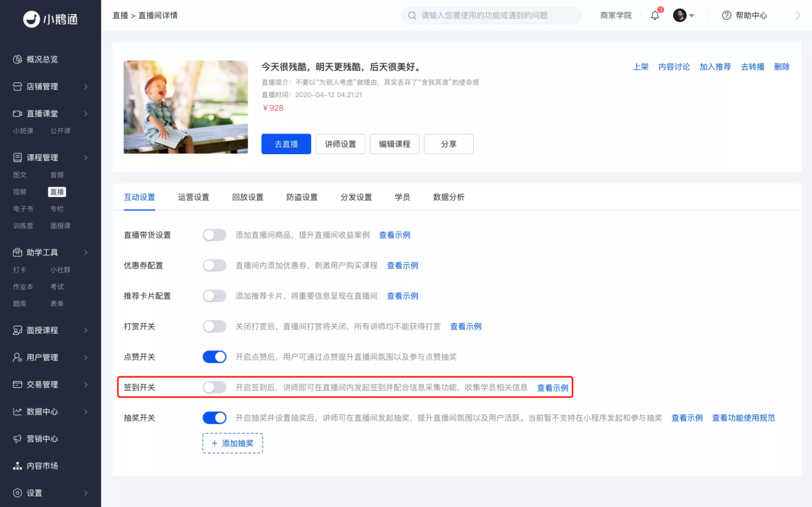Click the search input field
This screenshot has height=507, width=812.
(x=491, y=16)
